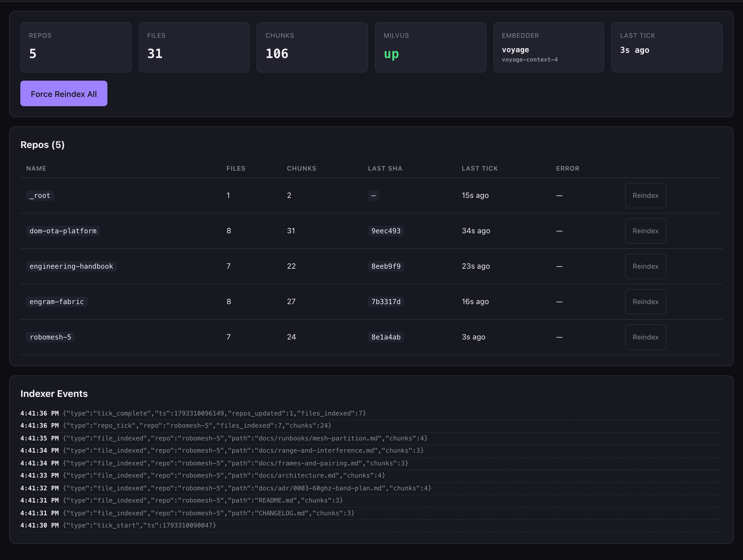Click the SHA 9eec493
Image resolution: width=743 pixels, height=560 pixels.
[x=386, y=231]
